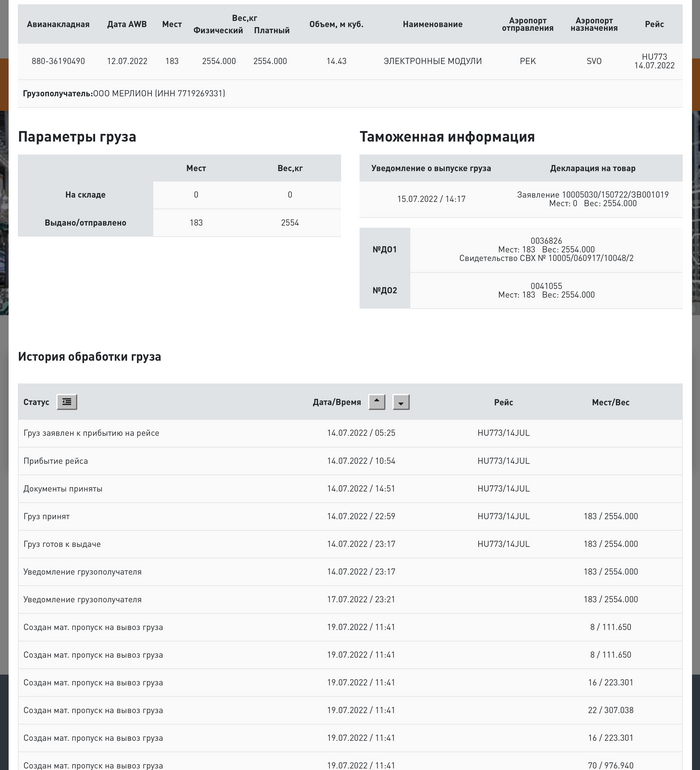This screenshot has height=770, width=700.
Task: Select pass entry weight 70 / 976.940
Action: (x=611, y=766)
